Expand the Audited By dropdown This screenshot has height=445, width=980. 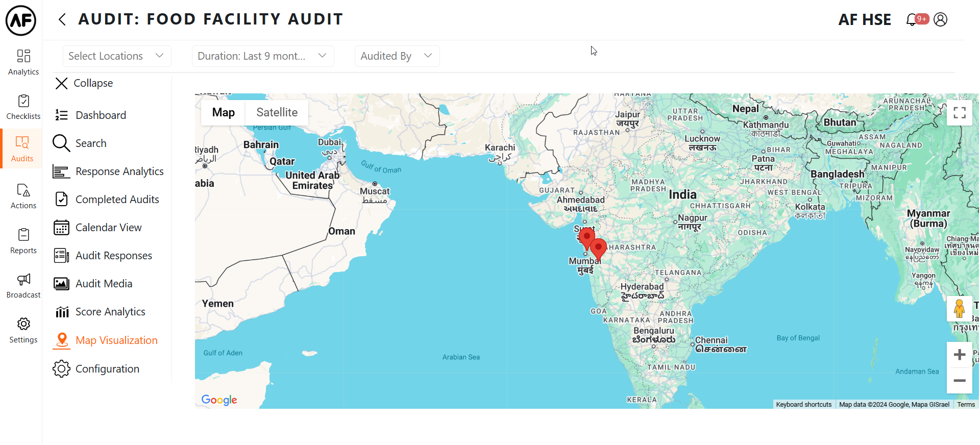tap(397, 56)
